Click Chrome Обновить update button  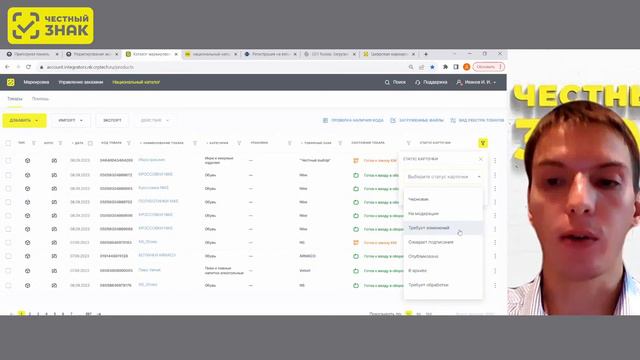[x=489, y=67]
